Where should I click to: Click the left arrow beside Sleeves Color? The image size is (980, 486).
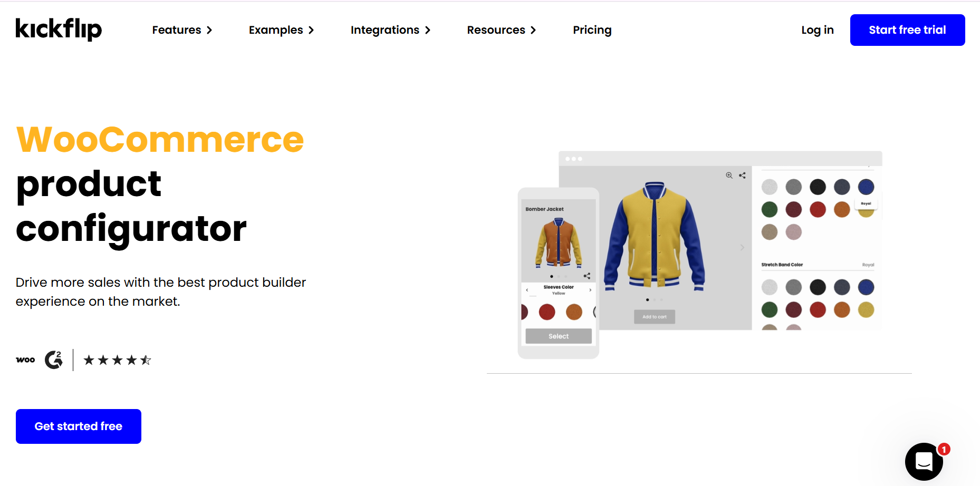click(x=527, y=290)
